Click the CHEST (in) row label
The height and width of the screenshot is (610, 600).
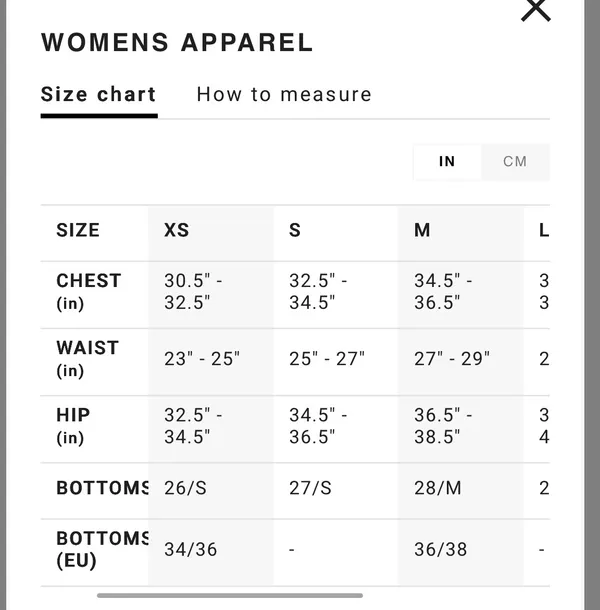tap(89, 292)
